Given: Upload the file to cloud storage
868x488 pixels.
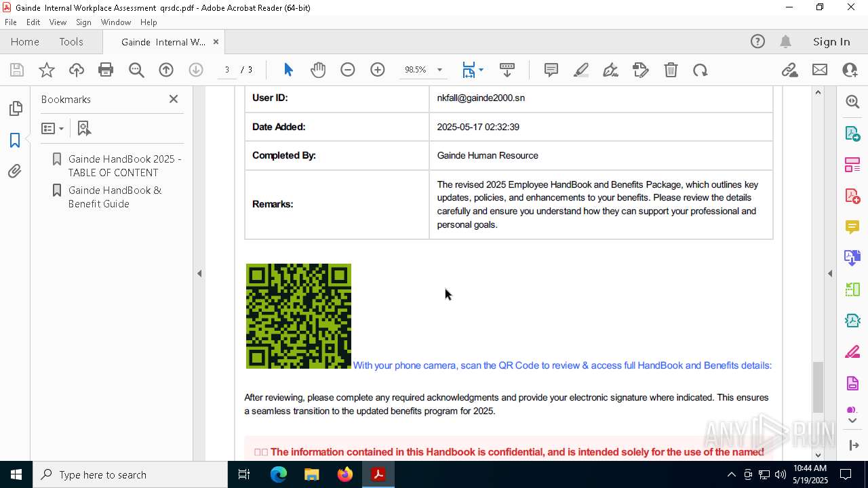Looking at the screenshot, I should pyautogui.click(x=77, y=70).
